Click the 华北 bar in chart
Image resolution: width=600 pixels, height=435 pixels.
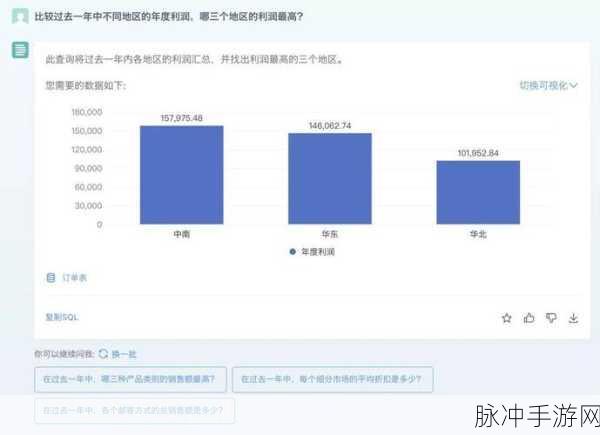(478, 192)
